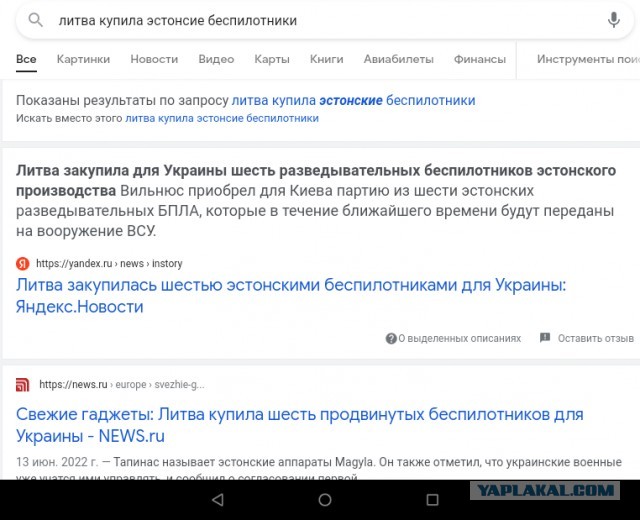Search instead for original эстонсие query
The image size is (640, 520).
[222, 118]
